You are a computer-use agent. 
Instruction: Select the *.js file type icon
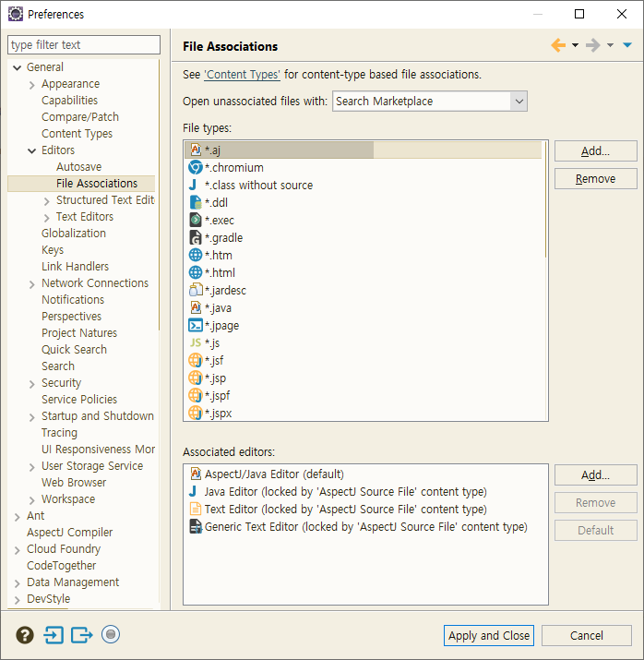tap(196, 342)
